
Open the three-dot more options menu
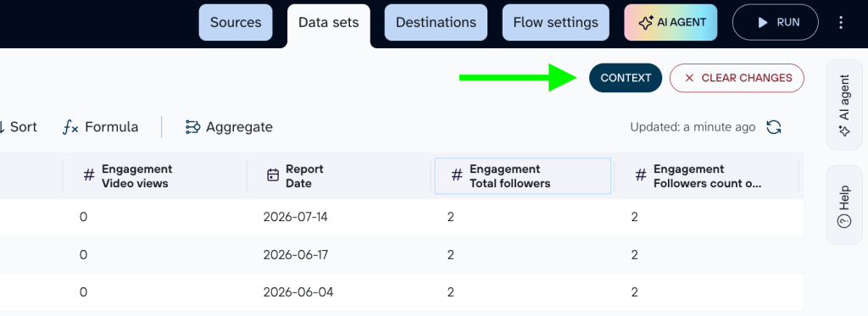tap(841, 23)
